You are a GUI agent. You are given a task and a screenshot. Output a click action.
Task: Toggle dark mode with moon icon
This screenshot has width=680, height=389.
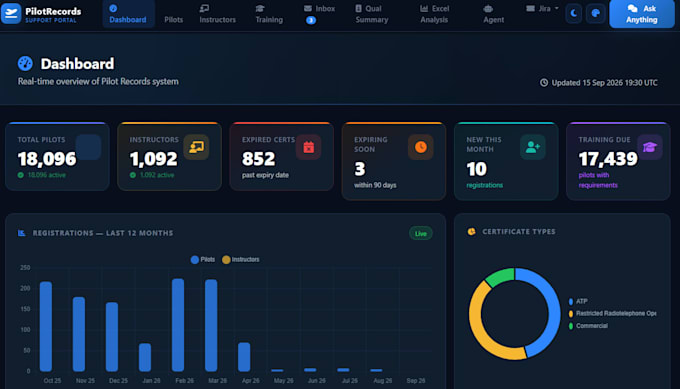573,14
